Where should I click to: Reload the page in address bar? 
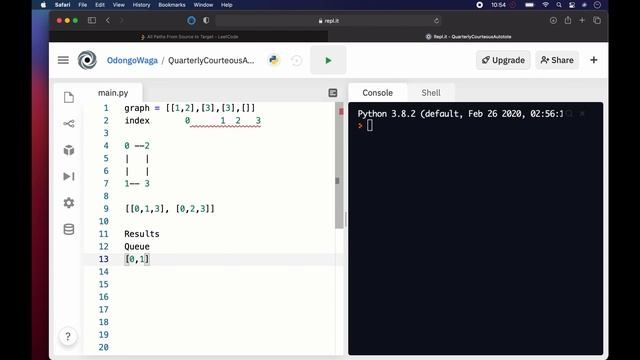(x=436, y=20)
